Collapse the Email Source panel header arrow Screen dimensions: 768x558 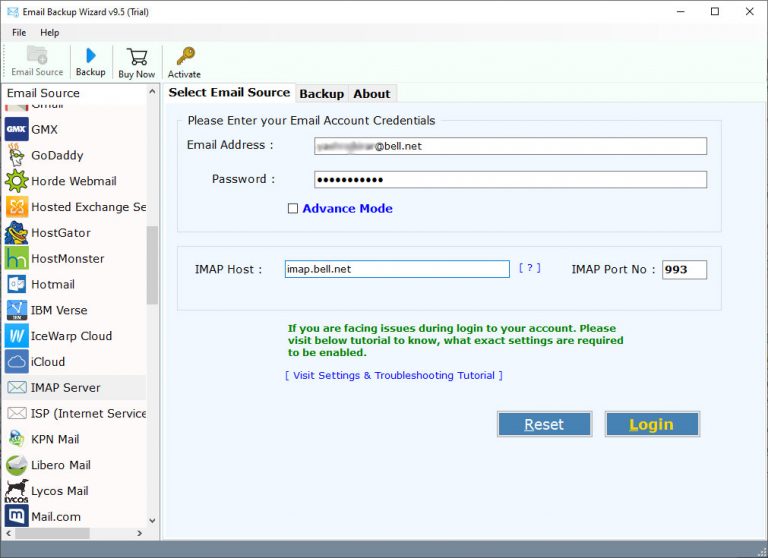(x=152, y=92)
